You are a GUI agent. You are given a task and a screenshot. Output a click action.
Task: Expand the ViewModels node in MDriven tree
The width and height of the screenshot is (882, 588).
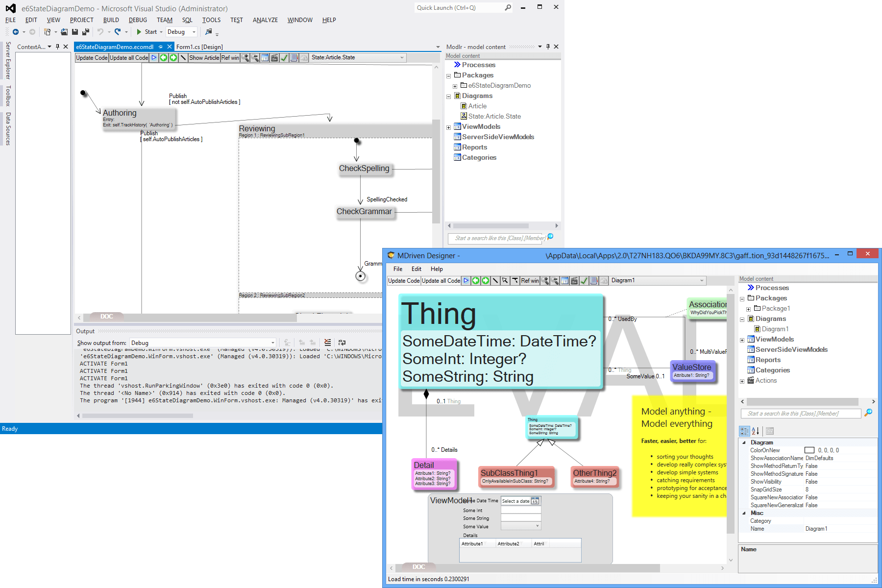click(742, 340)
